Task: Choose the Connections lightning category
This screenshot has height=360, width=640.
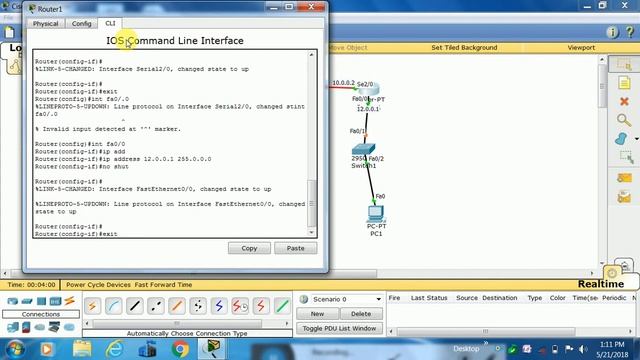Action: point(69,301)
